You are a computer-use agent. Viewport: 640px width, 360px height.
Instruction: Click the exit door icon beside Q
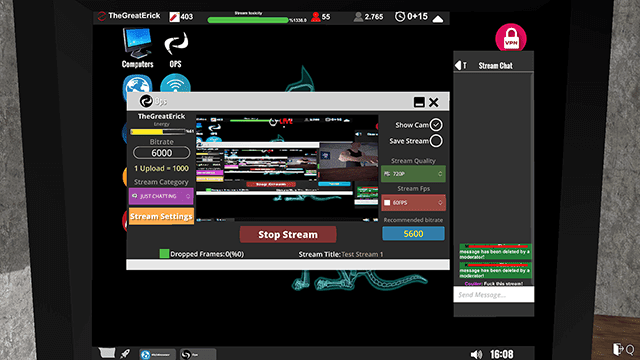(618, 349)
